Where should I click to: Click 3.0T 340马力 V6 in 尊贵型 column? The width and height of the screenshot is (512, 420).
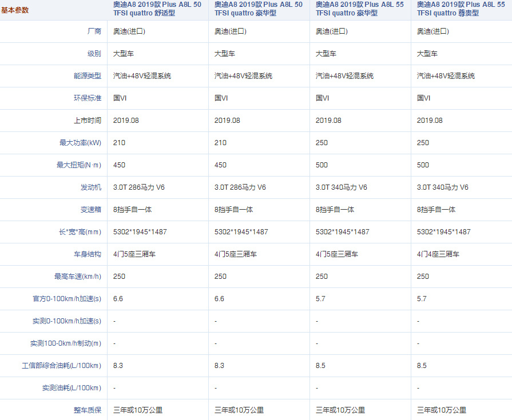442,187
